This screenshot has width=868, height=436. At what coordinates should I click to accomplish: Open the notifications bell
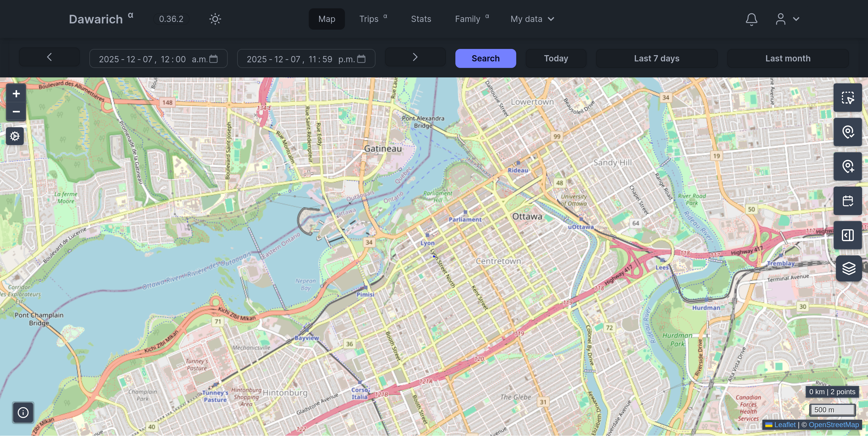coord(751,19)
